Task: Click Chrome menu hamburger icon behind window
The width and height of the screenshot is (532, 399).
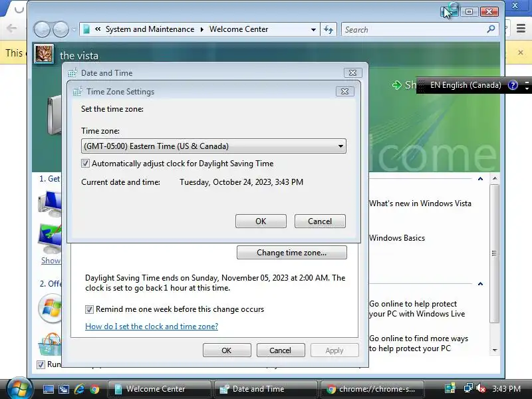Action: pos(521,29)
